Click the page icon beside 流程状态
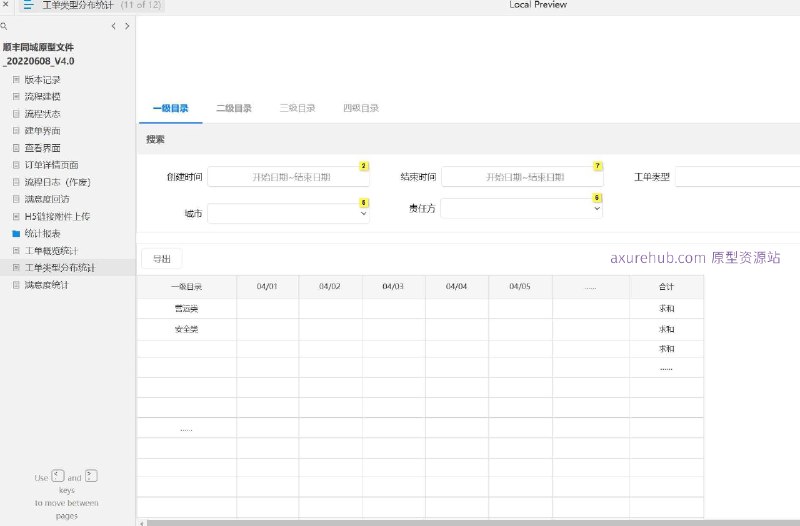 click(x=16, y=114)
